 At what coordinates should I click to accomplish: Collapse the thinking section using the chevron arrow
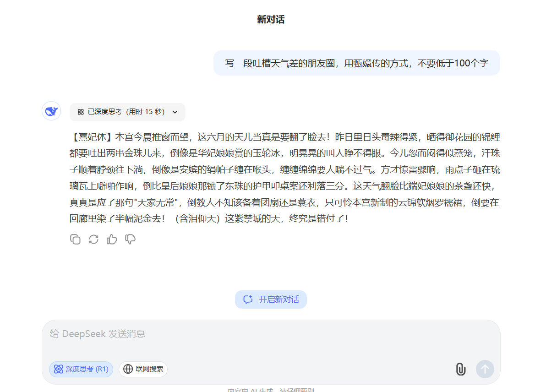pos(175,112)
